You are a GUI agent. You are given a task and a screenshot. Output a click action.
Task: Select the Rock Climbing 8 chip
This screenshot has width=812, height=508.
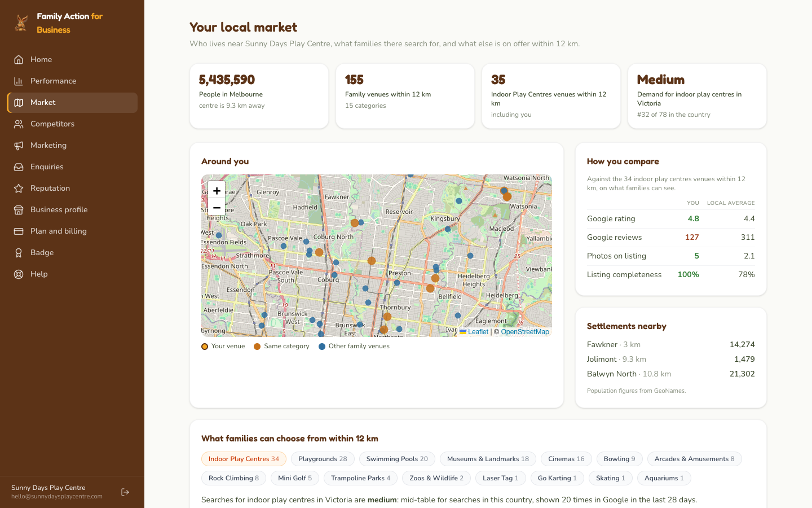(x=233, y=478)
